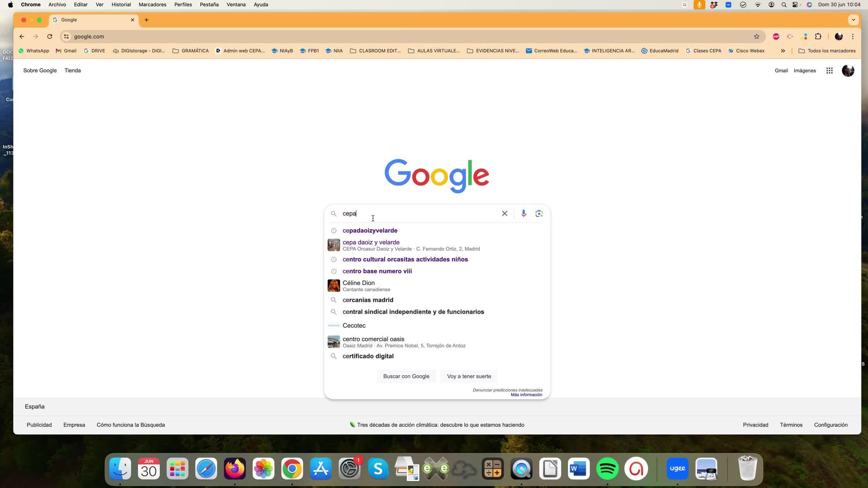
Task: Open Chrome three-dot menu
Action: 852,36
